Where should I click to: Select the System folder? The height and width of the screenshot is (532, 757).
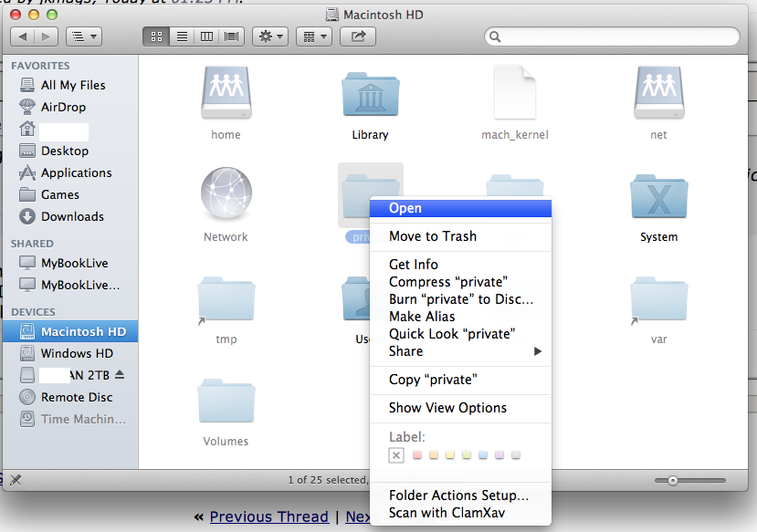click(659, 196)
